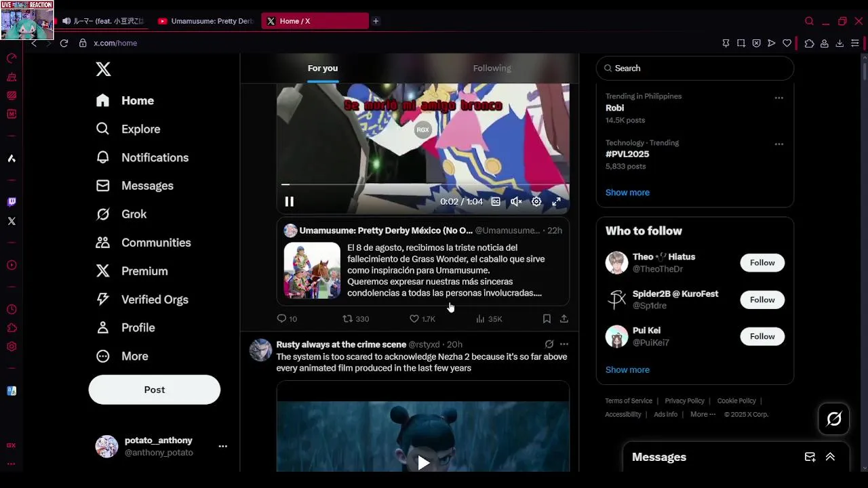The image size is (868, 488).
Task: Open options for the #PVL2025 trend
Action: click(779, 144)
